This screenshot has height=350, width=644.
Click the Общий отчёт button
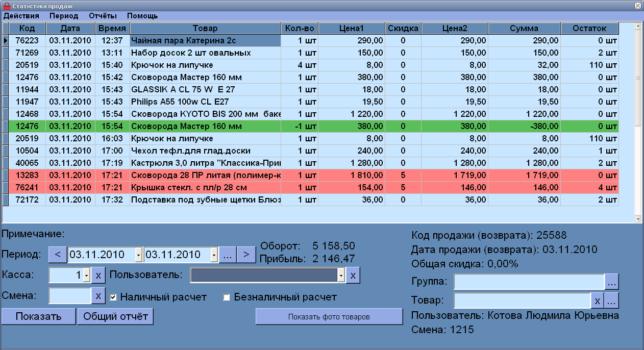pos(115,316)
